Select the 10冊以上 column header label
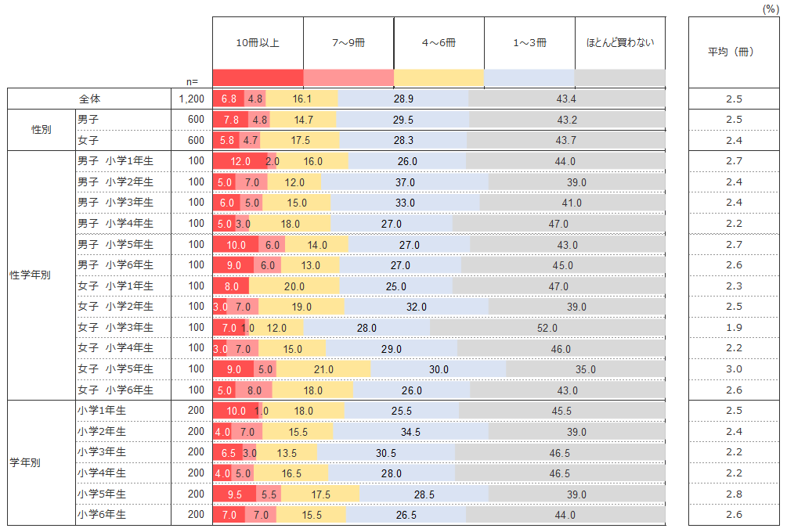Image resolution: width=787 pixels, height=532 pixels. (258, 43)
